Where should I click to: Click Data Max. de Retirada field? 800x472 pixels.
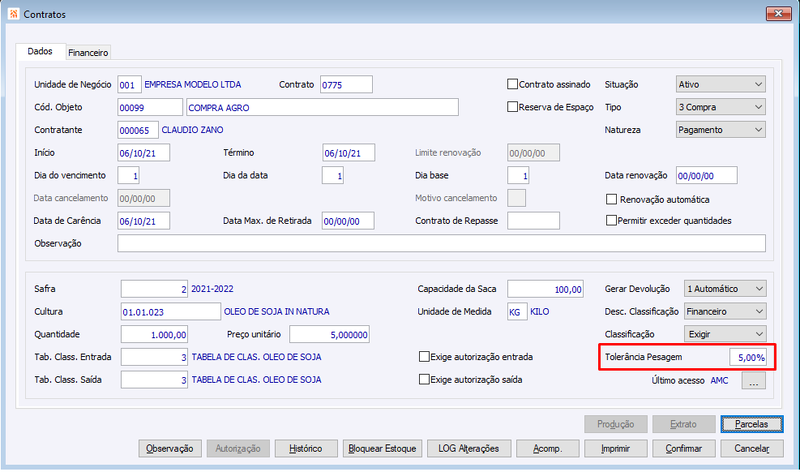(348, 221)
